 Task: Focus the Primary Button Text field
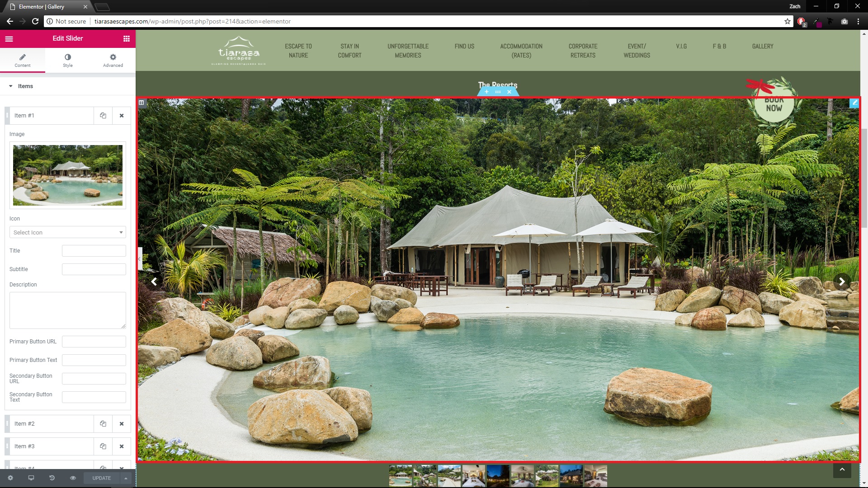[94, 360]
